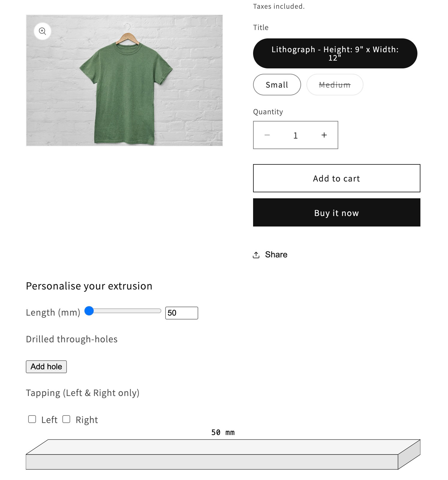Choose the Small variant option

277,85
